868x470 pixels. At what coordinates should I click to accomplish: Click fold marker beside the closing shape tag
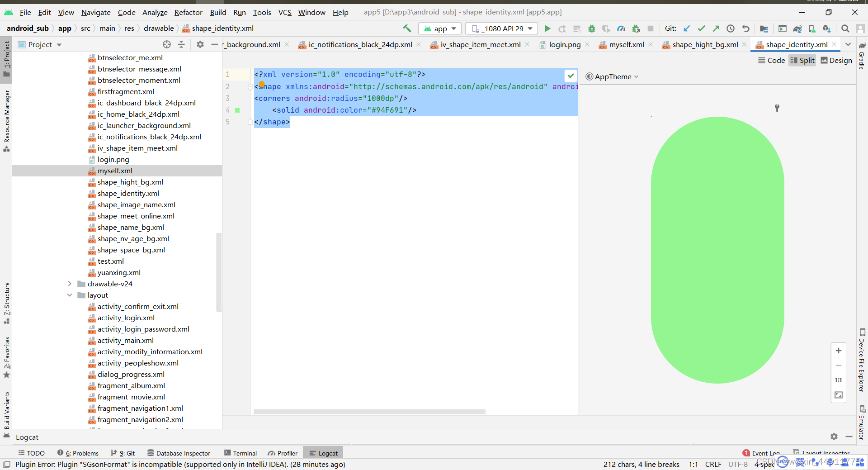point(250,122)
